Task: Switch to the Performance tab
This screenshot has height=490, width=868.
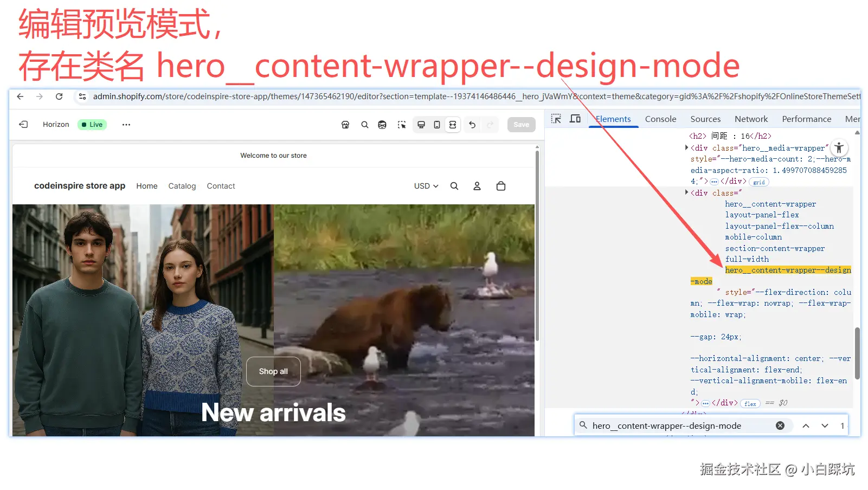Action: click(807, 119)
